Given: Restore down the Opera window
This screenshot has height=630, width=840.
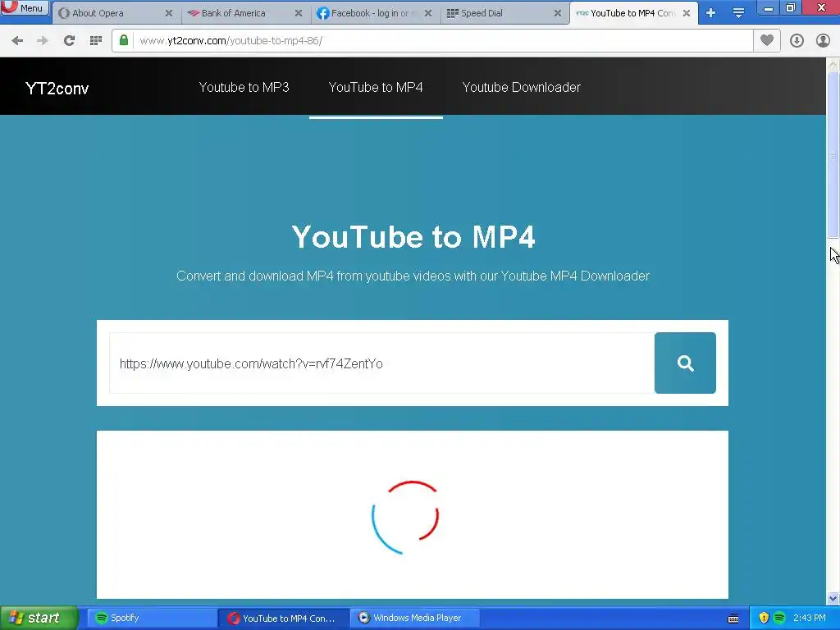Looking at the screenshot, I should coord(791,8).
